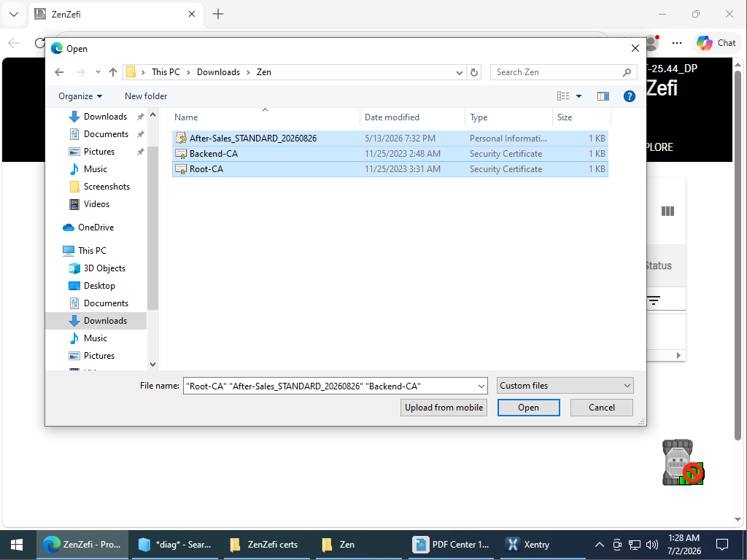This screenshot has width=747, height=560.
Task: Expand the This PC breadcrumb chevron
Action: tap(188, 72)
